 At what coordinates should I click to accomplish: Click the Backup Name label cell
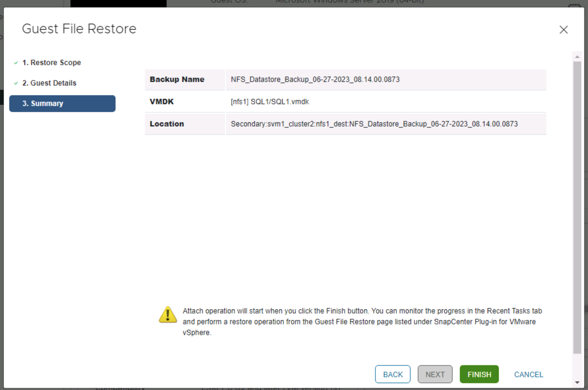pos(177,79)
